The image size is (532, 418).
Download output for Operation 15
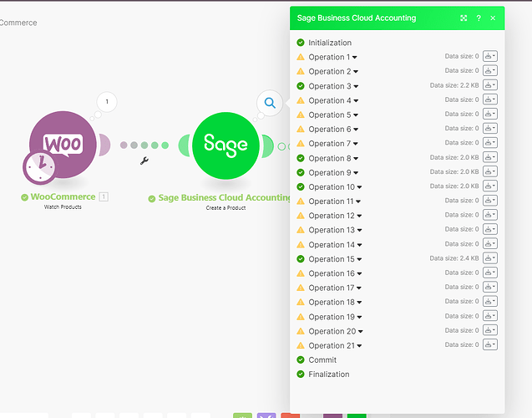pos(490,258)
